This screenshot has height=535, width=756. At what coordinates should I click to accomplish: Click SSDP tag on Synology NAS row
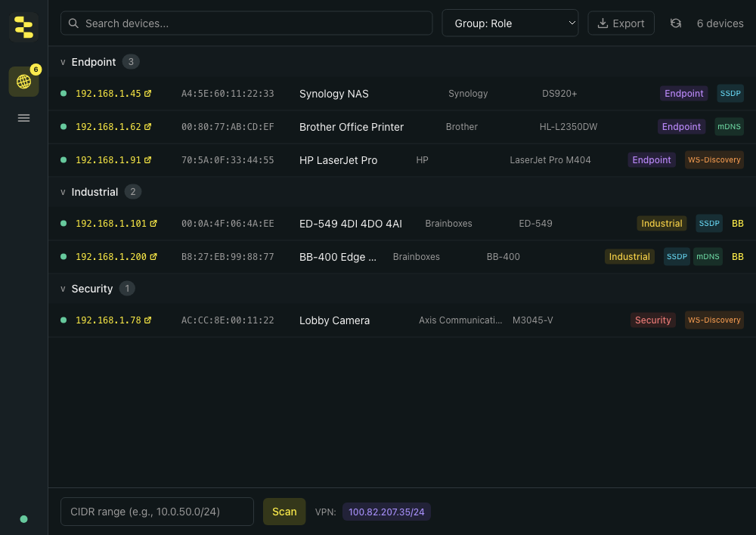click(730, 94)
